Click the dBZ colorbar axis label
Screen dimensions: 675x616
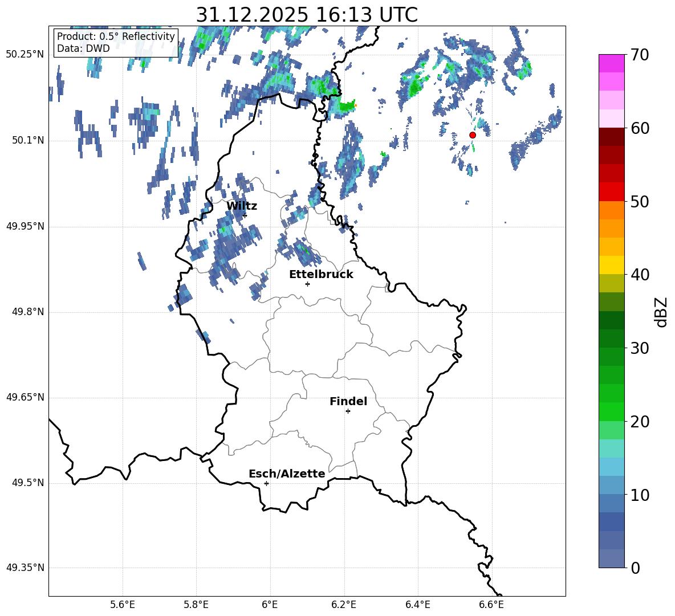coord(661,312)
